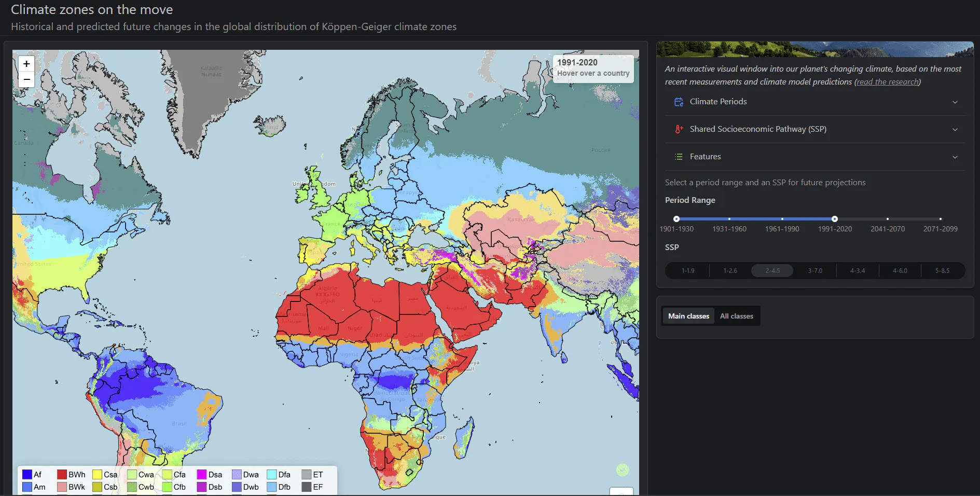Click the 1901-1930 slider start handle
Viewport: 980px width, 496px height.
[x=677, y=219]
